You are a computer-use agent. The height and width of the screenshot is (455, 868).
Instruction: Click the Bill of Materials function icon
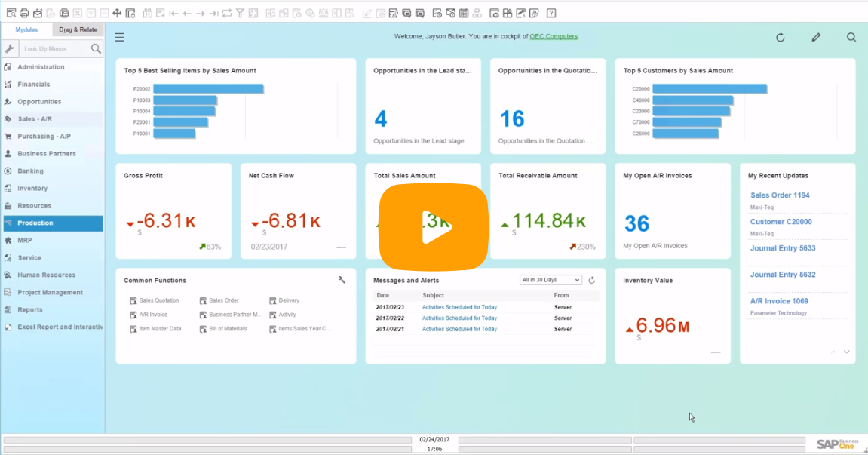[203, 329]
